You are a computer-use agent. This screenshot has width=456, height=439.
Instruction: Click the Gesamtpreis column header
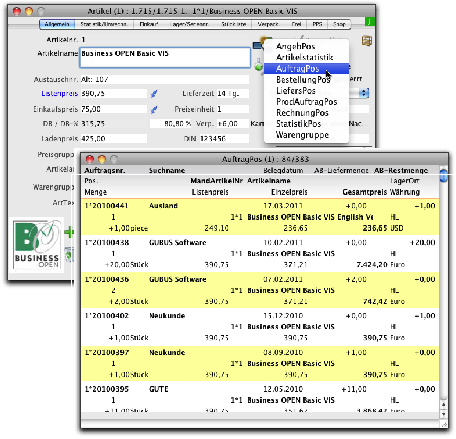coord(364,192)
